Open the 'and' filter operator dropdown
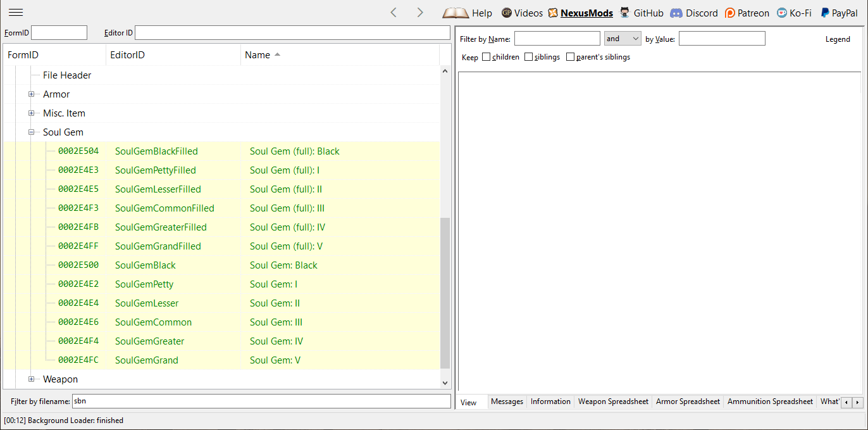This screenshot has height=430, width=868. tap(623, 39)
